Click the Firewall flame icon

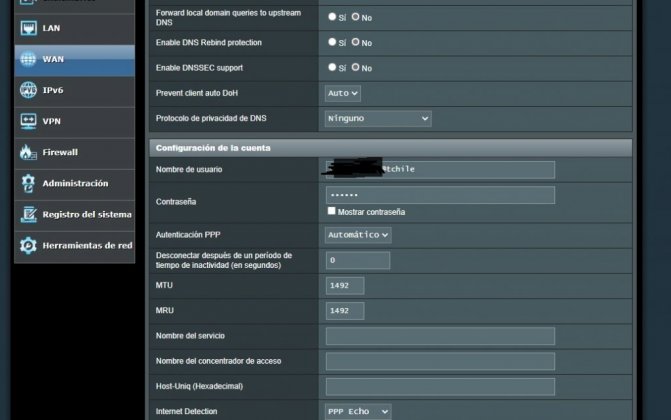tap(27, 152)
